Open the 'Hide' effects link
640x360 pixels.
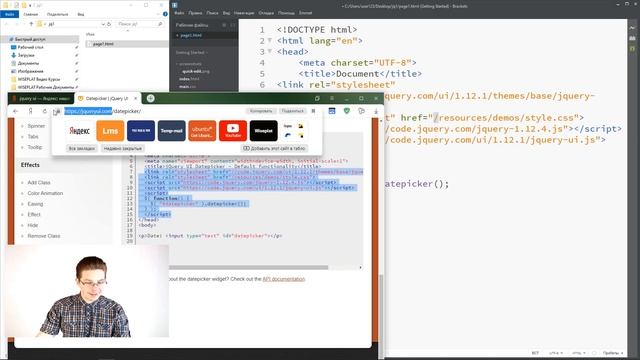tap(33, 225)
